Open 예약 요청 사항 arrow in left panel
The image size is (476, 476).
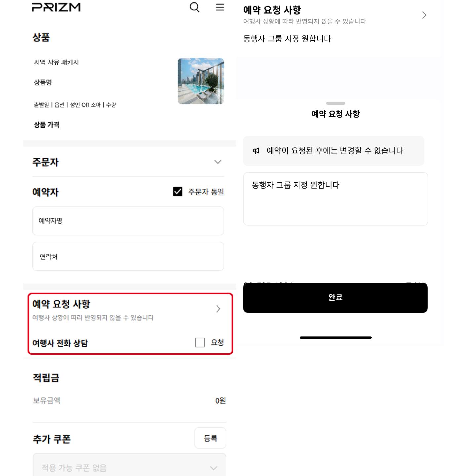coord(218,309)
